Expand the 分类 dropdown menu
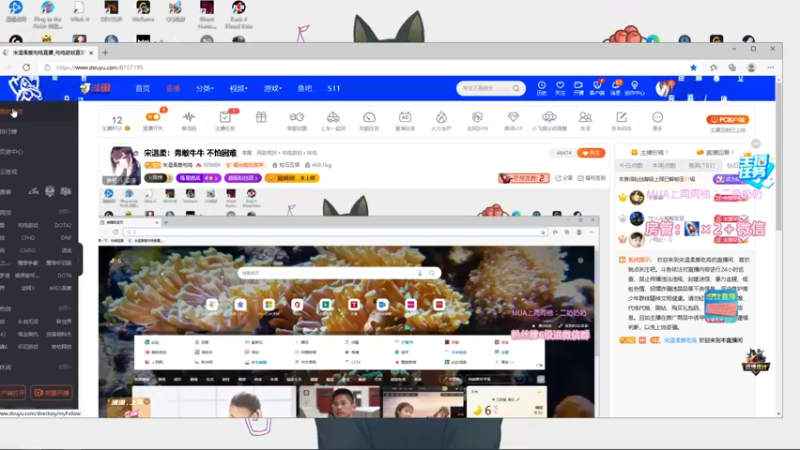Screen dimensions: 800x450 pyautogui.click(x=205, y=88)
